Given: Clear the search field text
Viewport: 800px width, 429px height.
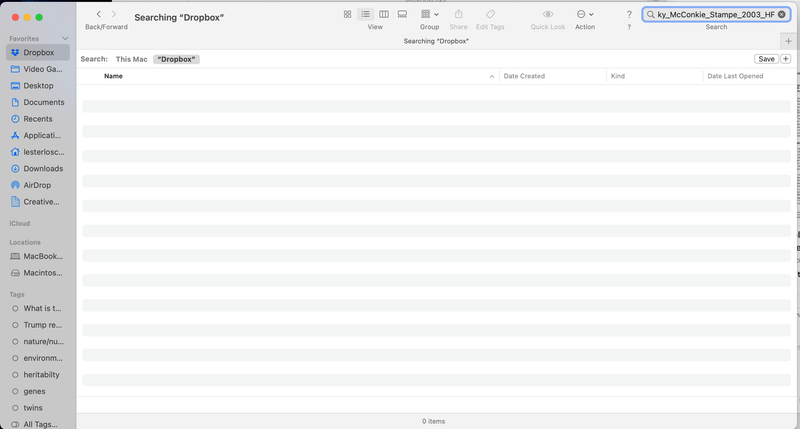Looking at the screenshot, I should pos(782,15).
